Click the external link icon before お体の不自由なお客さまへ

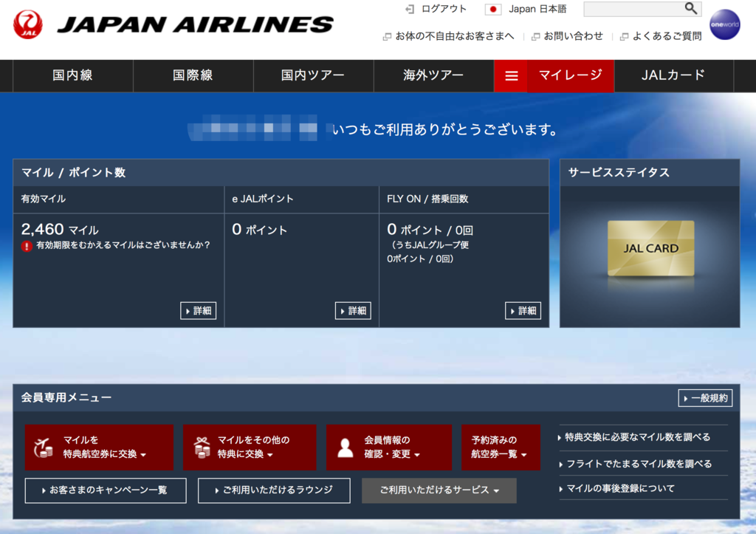(387, 37)
